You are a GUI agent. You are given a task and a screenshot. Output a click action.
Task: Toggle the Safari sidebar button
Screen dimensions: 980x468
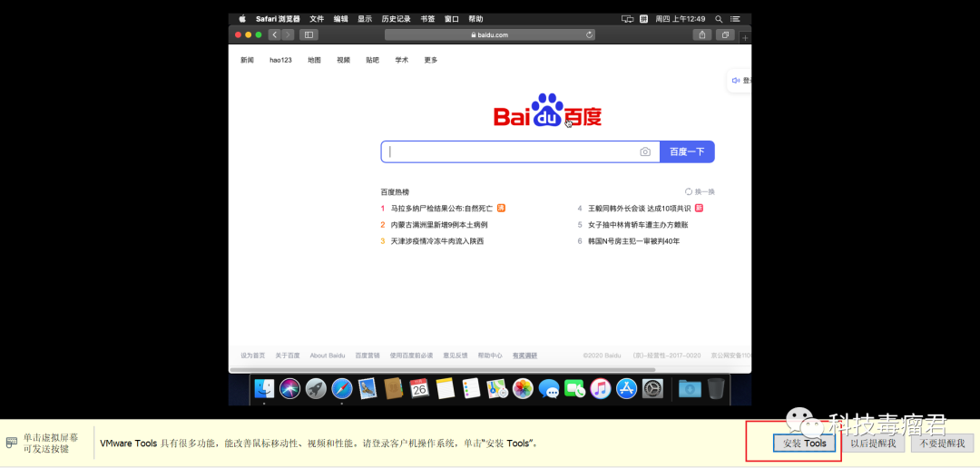[x=309, y=35]
